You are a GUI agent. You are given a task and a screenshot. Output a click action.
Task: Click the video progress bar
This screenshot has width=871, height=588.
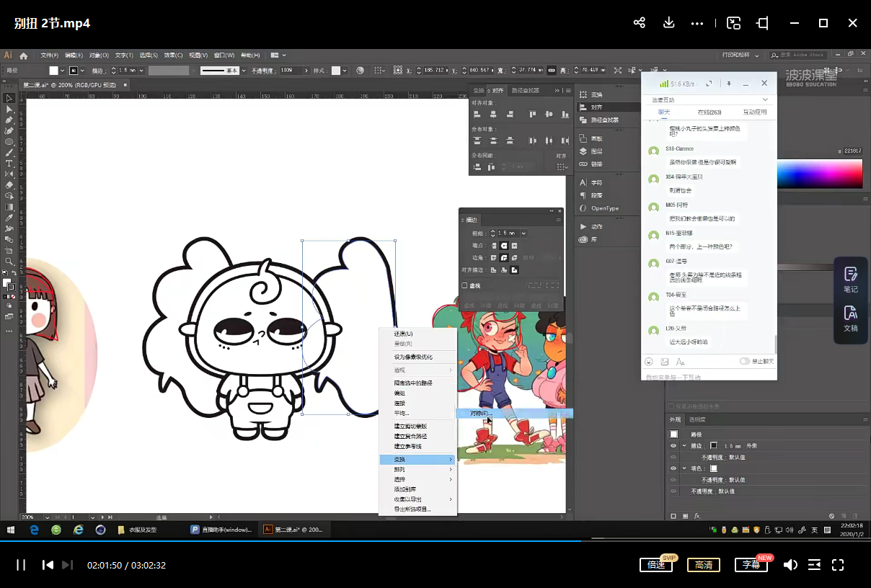click(435, 541)
